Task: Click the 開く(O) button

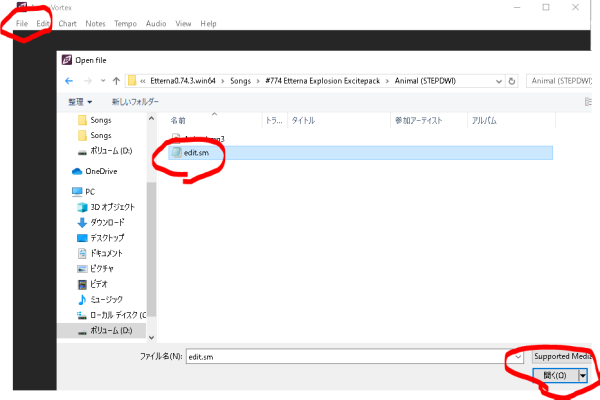Action: [554, 376]
